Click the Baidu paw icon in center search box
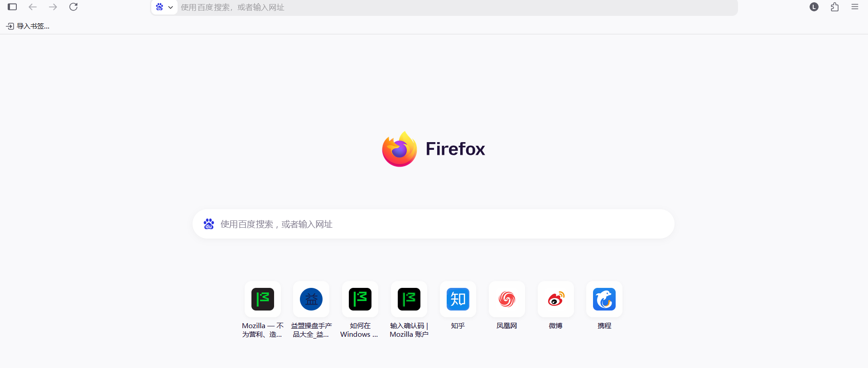Viewport: 868px width, 368px height. [x=209, y=224]
